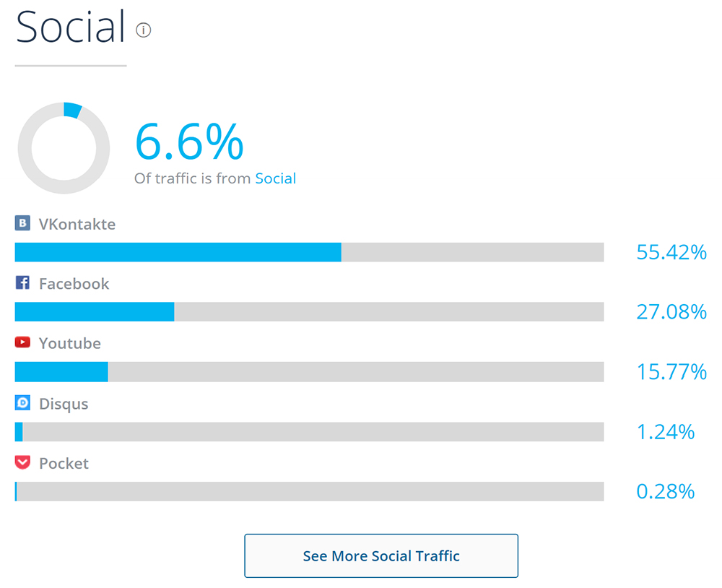The image size is (722, 588).
Task: Click the VKontakte 55.42% progress bar
Action: point(309,252)
